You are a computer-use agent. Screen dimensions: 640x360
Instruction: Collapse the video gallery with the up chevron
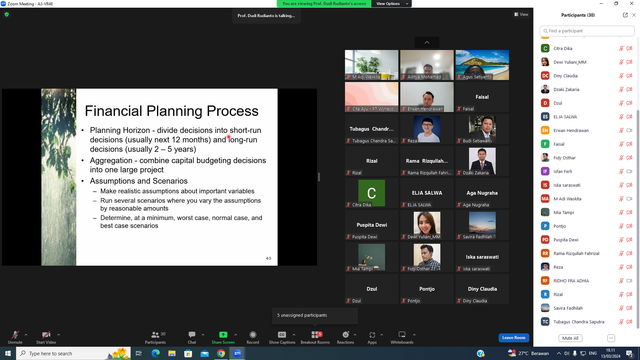tap(427, 42)
